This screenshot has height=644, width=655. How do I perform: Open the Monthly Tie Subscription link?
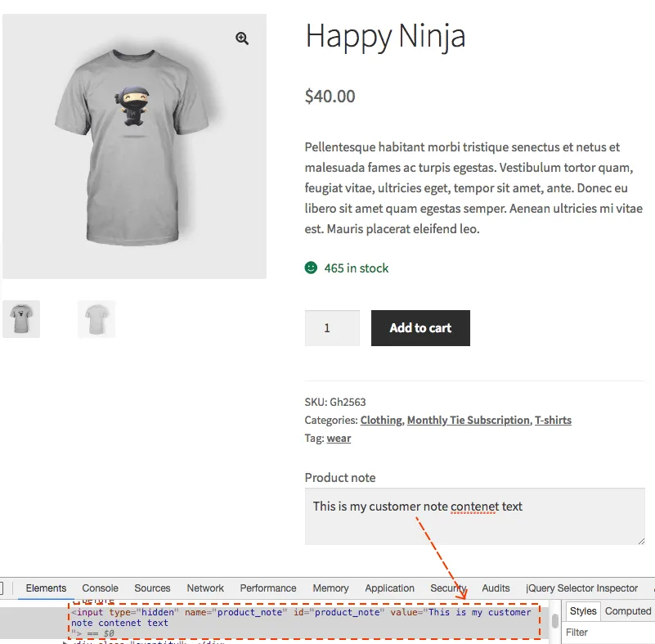(468, 420)
